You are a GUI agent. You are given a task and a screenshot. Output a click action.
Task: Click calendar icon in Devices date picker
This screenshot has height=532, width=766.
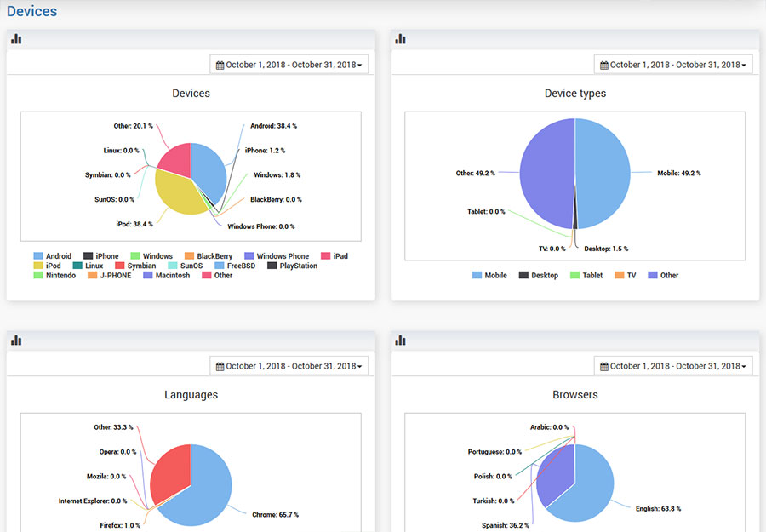(220, 66)
